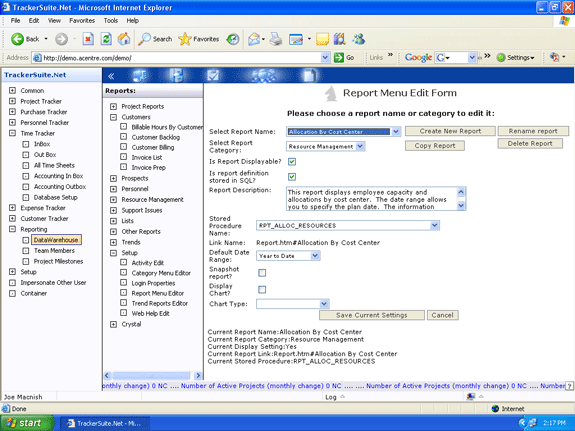Click the first blue banner module icon

click(x=139, y=76)
